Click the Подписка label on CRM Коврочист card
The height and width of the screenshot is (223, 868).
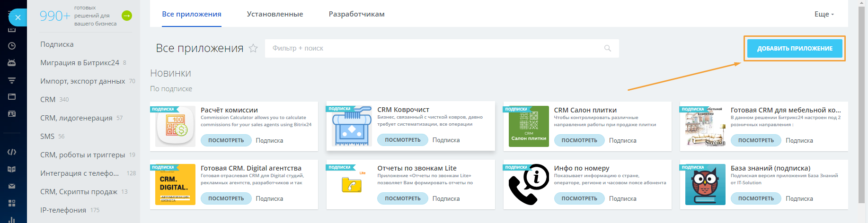click(446, 140)
